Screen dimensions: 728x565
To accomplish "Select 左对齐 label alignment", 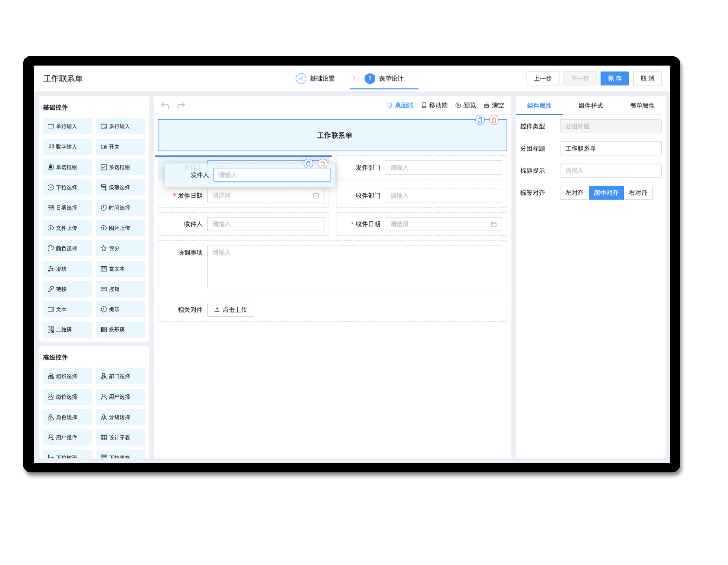I will pos(574,193).
